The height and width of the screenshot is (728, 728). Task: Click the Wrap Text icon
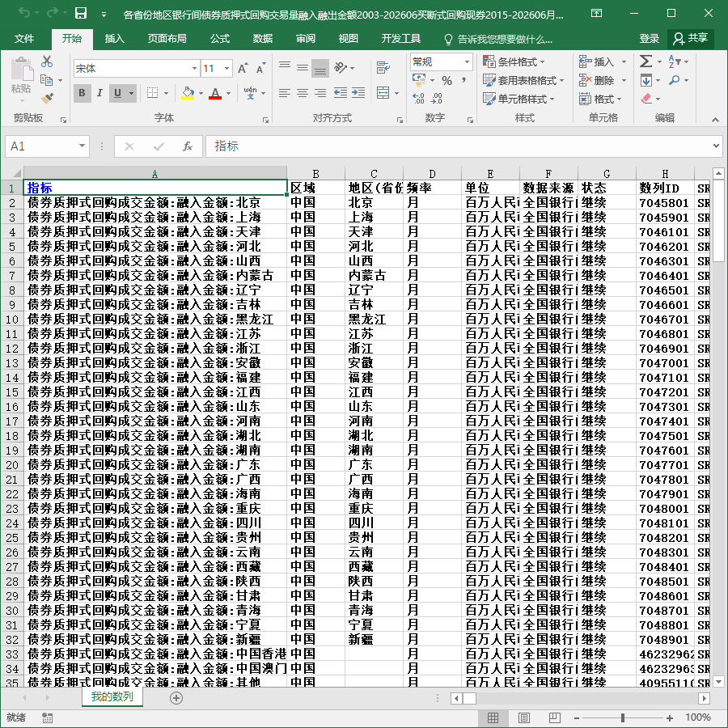(x=383, y=68)
